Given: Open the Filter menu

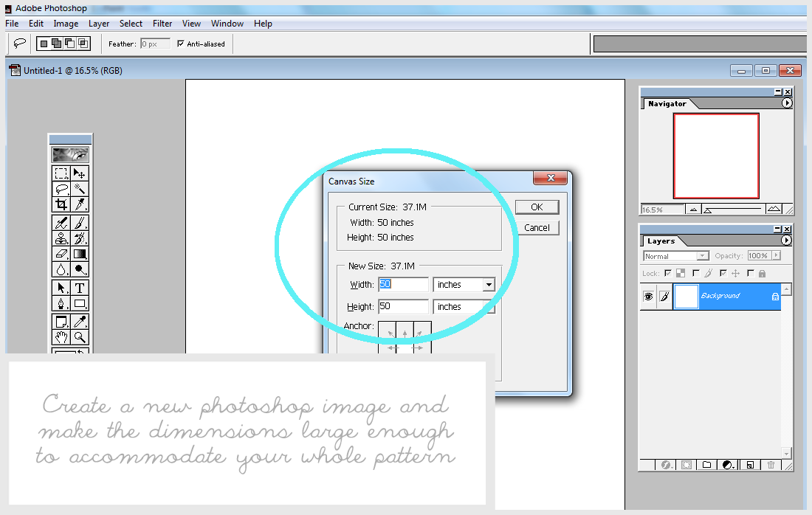Looking at the screenshot, I should point(162,23).
